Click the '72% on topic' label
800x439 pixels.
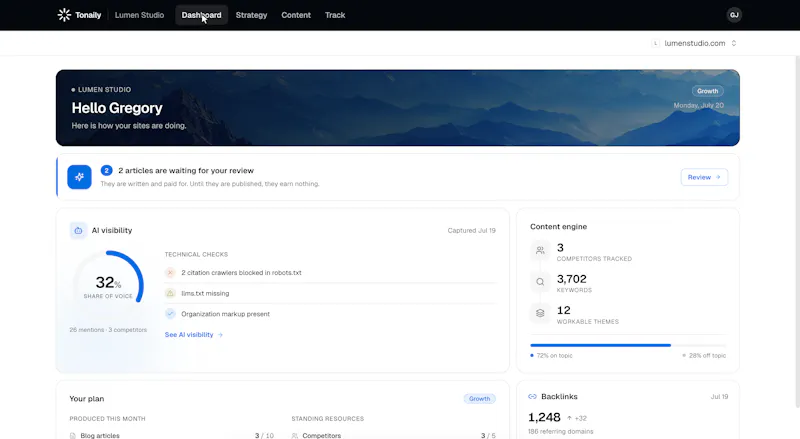coord(554,356)
